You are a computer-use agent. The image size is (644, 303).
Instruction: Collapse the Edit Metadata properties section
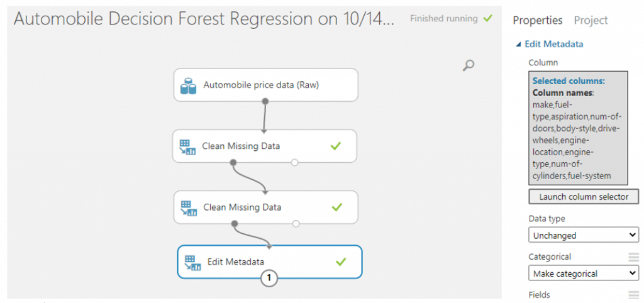[x=519, y=45]
